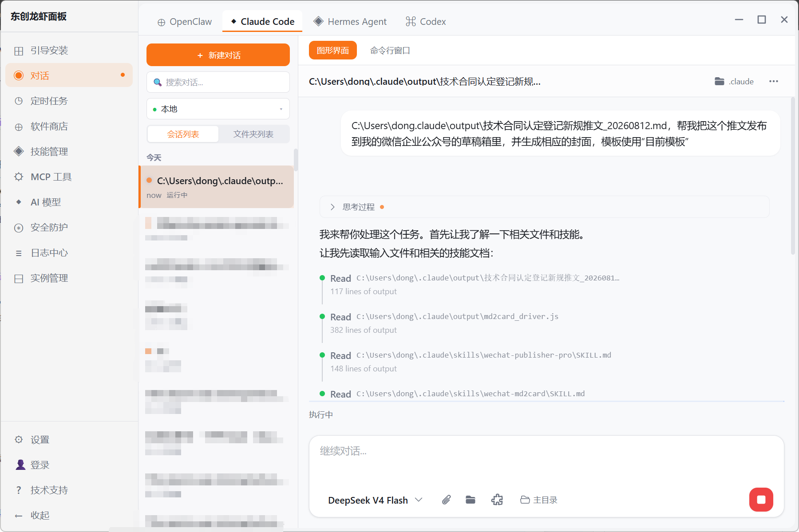Select the 图形界面 view

click(333, 51)
